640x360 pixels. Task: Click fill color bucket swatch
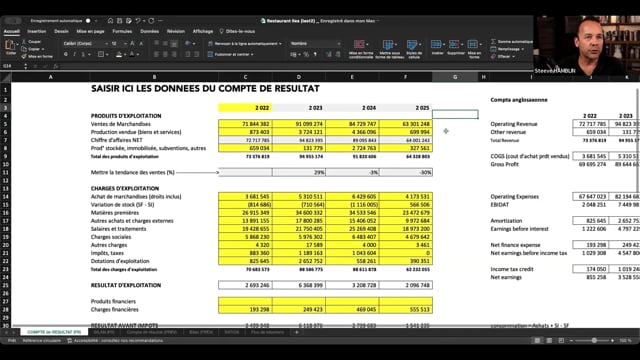[x=119, y=54]
